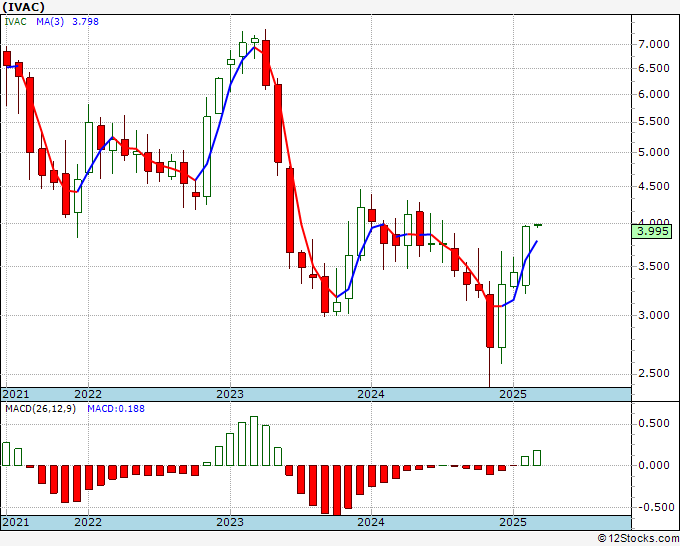
Task: Click the 0.500 MACD axis label
Action: 654,423
